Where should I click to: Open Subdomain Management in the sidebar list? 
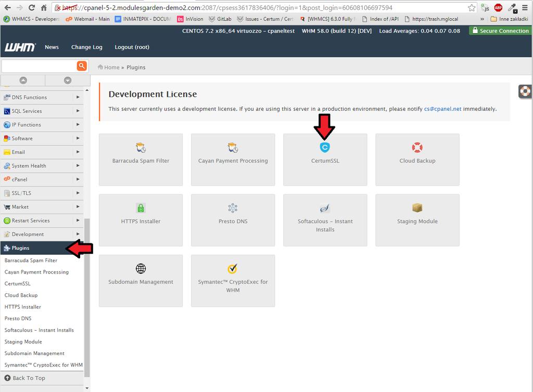[34, 354]
